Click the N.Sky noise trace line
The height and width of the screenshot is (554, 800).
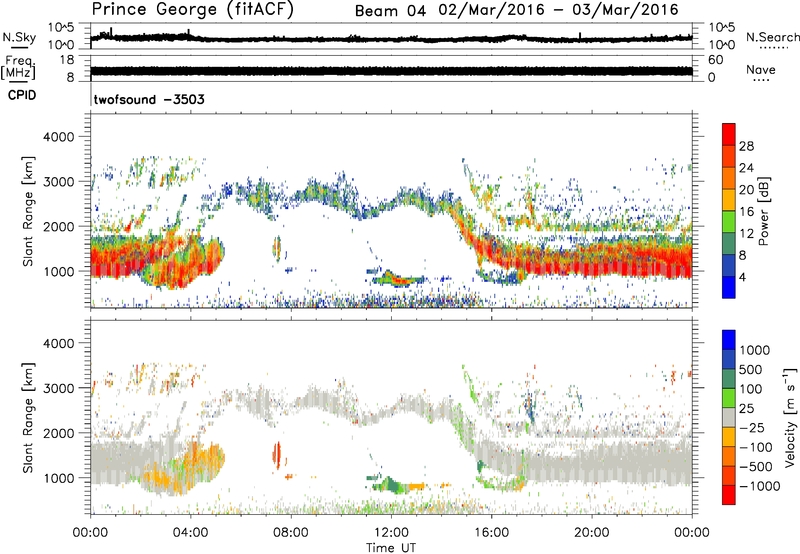391,39
